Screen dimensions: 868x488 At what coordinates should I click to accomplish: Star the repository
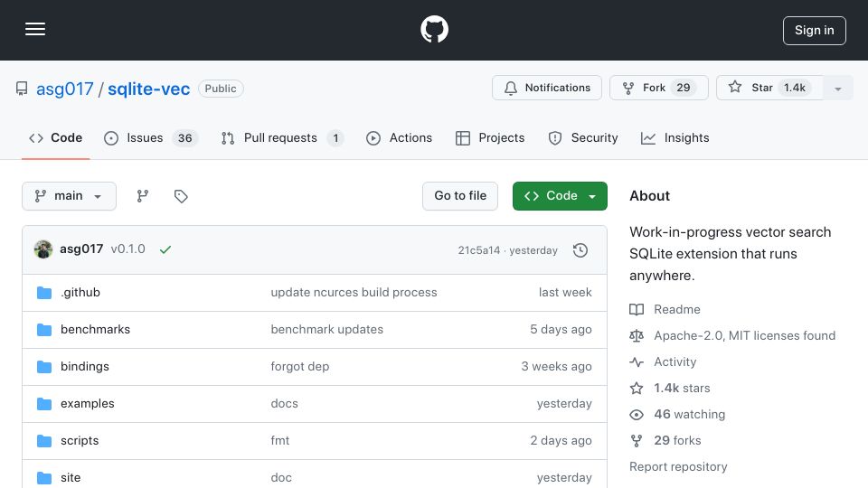(x=769, y=88)
